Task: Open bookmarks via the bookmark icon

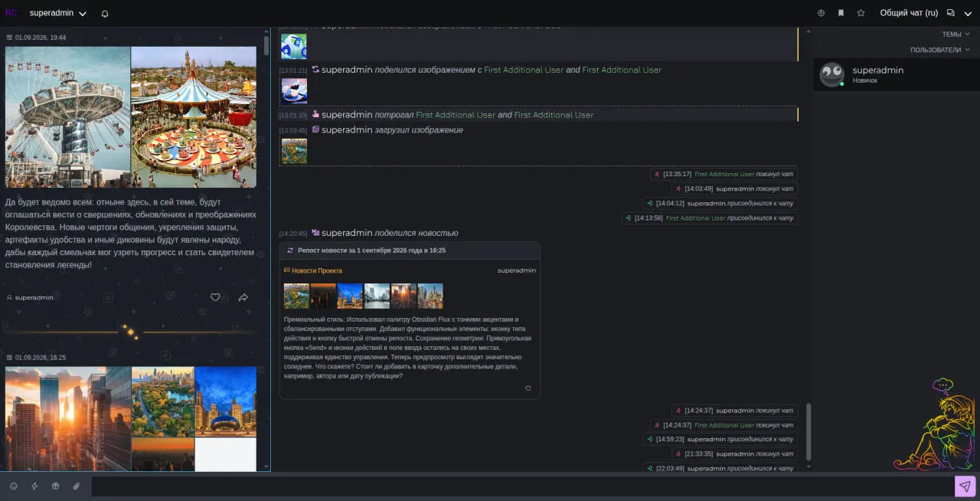Action: (x=841, y=13)
